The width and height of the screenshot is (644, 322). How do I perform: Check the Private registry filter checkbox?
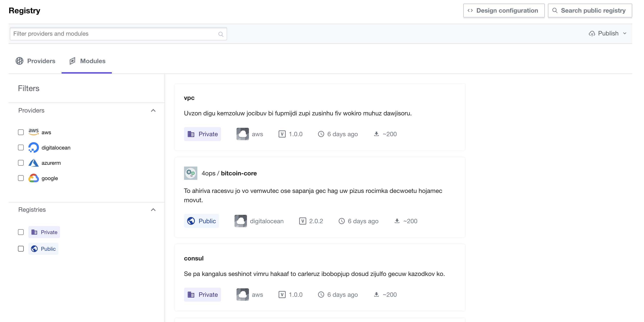coord(21,232)
